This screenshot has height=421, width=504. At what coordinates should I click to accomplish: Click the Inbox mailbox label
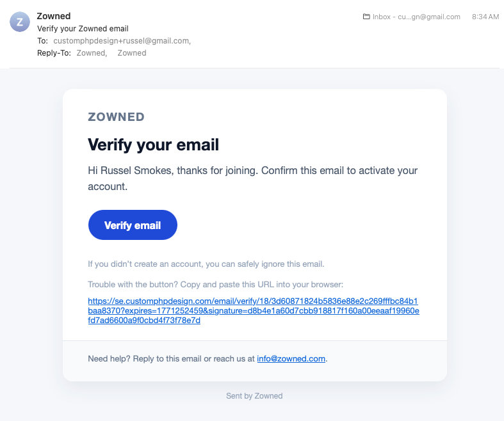point(416,17)
